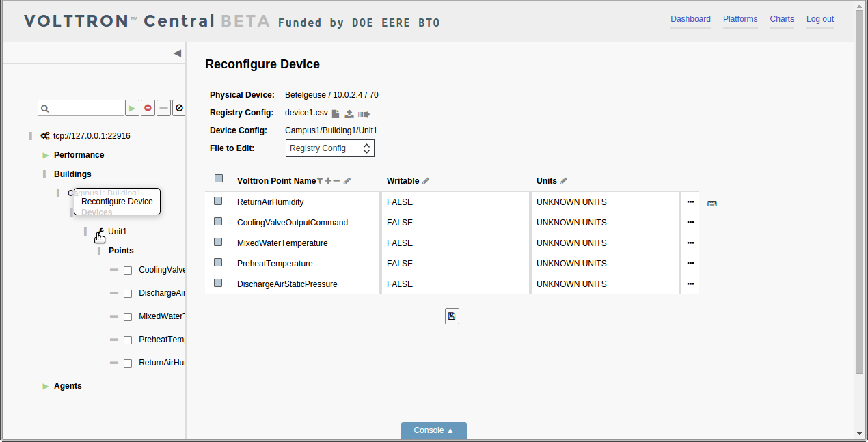868x442 pixels.
Task: Check the MixedWaterTemperature table row checkbox
Action: pyautogui.click(x=218, y=242)
